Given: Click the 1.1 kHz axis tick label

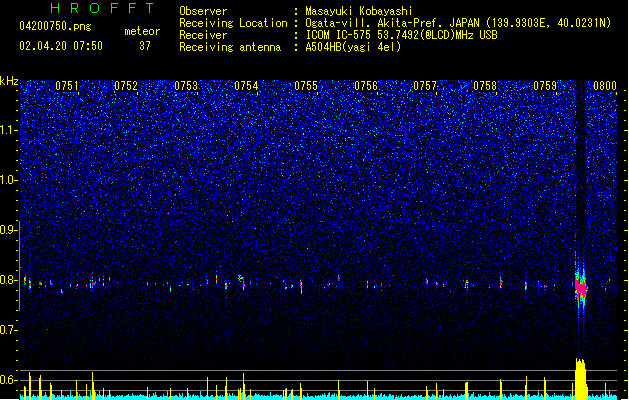Looking at the screenshot, I should pos(8,130).
